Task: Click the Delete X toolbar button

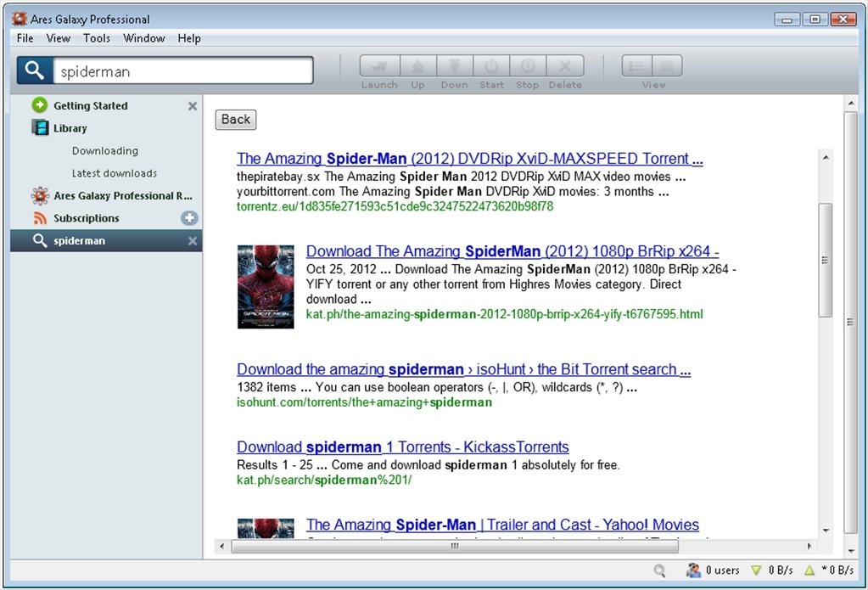Action: [565, 66]
